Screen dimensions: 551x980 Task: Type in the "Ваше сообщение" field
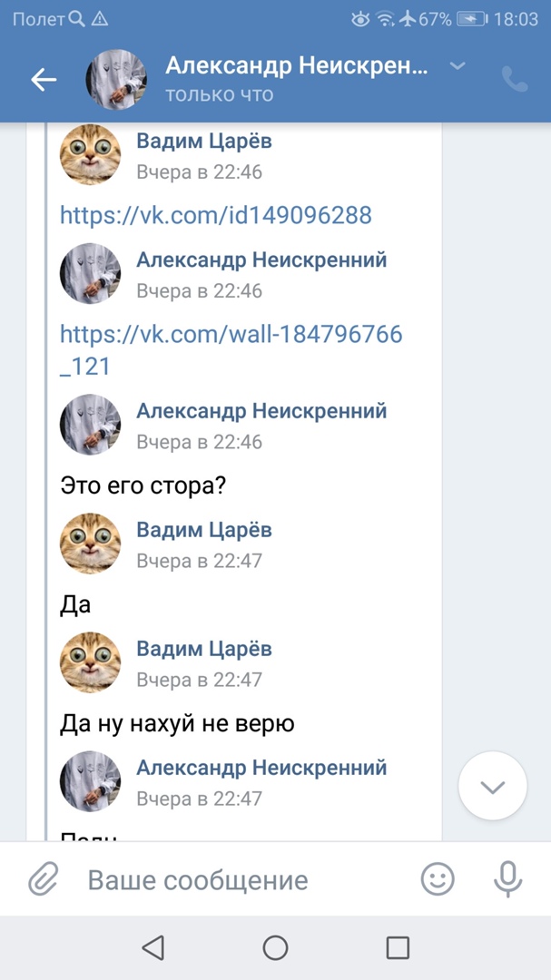pos(236,879)
